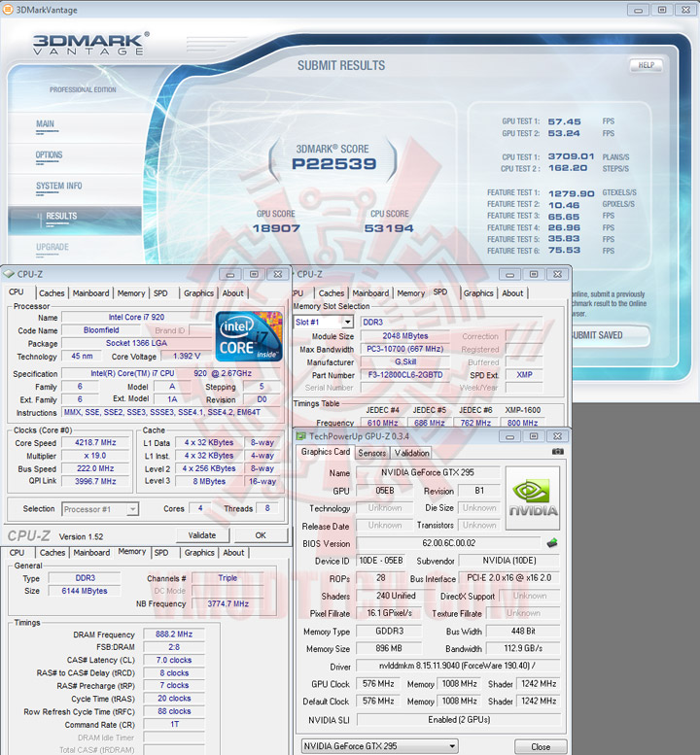The width and height of the screenshot is (700, 755).
Task: Open About tab in bottom Memory CPU-Z window
Action: pyautogui.click(x=233, y=553)
